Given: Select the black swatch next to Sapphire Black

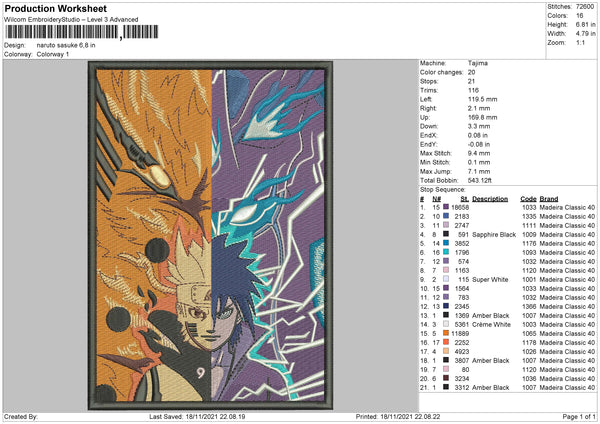Looking at the screenshot, I should 446,234.
